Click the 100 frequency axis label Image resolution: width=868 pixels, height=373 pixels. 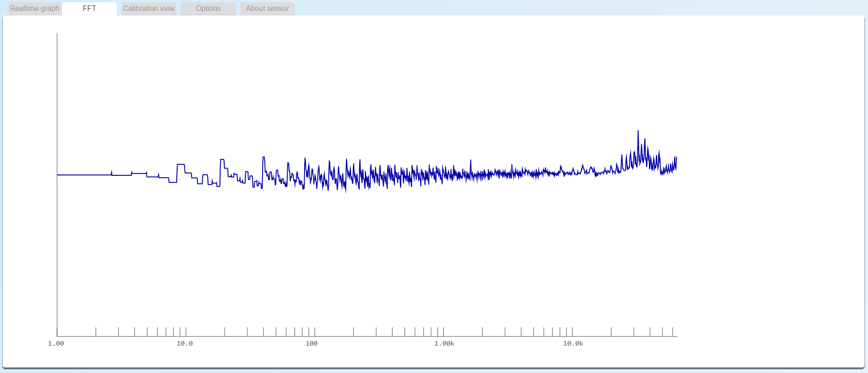point(312,344)
